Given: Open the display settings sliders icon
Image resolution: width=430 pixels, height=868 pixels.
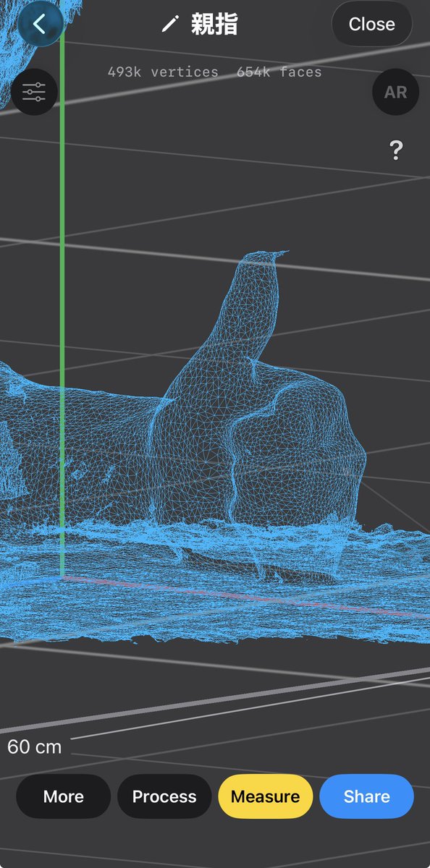Looking at the screenshot, I should pos(34,92).
